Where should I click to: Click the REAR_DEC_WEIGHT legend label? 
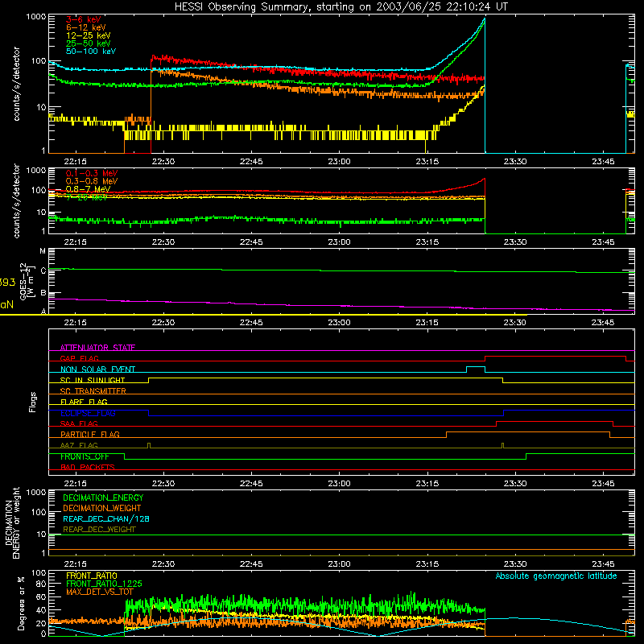99,530
